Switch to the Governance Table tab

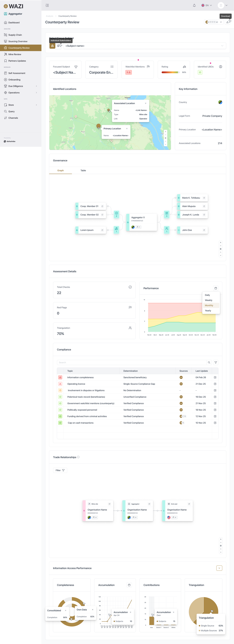pyautogui.click(x=83, y=170)
